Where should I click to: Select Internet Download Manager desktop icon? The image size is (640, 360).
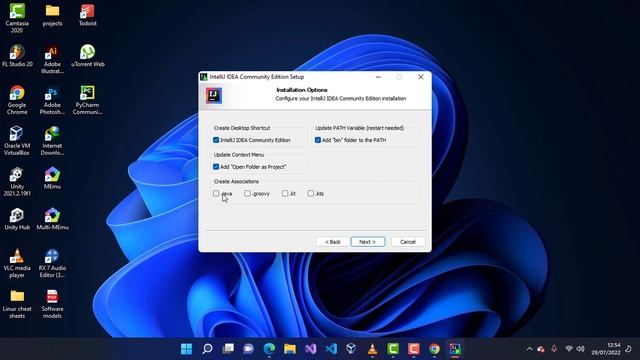click(53, 141)
